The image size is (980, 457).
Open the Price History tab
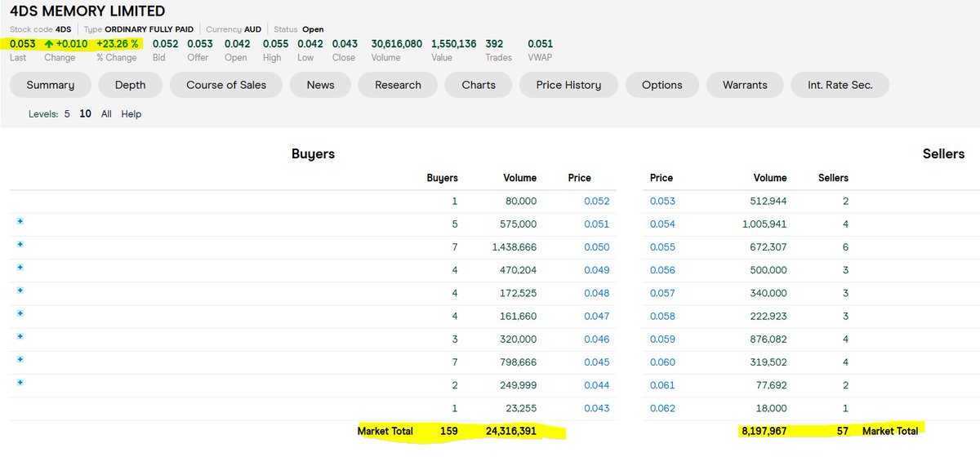(x=568, y=85)
